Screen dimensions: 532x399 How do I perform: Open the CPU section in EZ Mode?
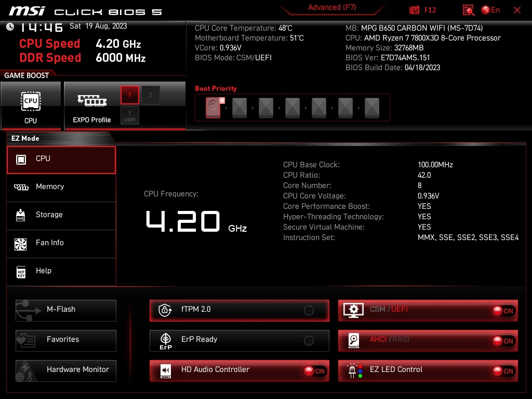pos(61,160)
